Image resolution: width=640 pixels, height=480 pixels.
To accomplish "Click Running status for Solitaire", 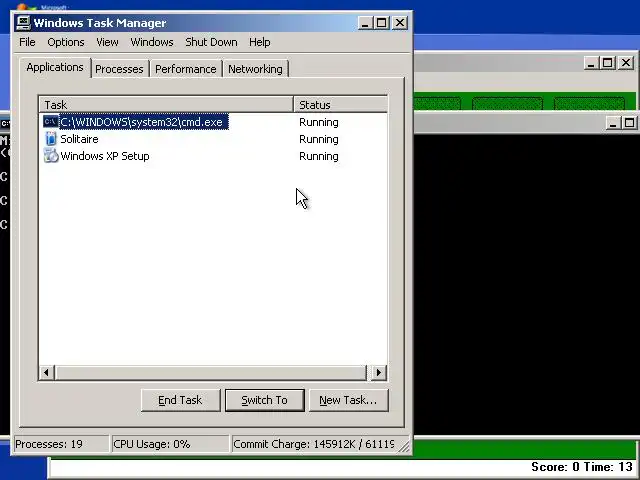I will (318, 139).
